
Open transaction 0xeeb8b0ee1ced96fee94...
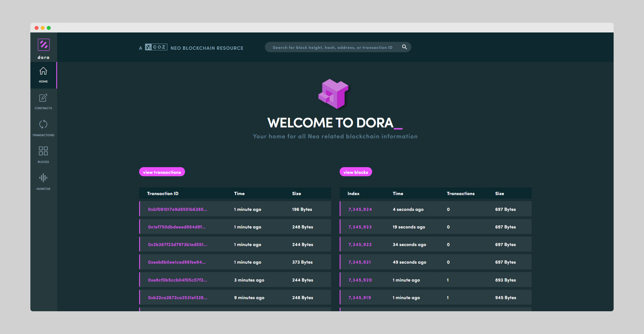176,262
